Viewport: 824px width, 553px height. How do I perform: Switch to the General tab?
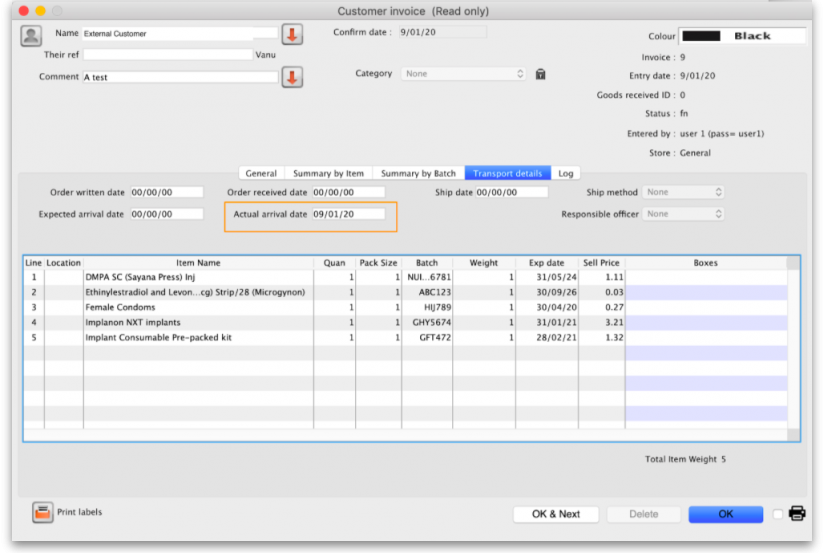261,174
